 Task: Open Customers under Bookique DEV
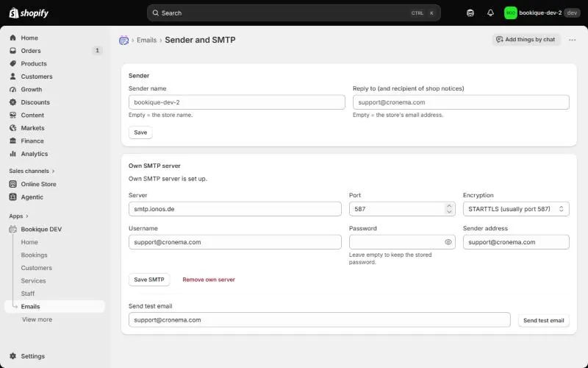click(x=36, y=268)
